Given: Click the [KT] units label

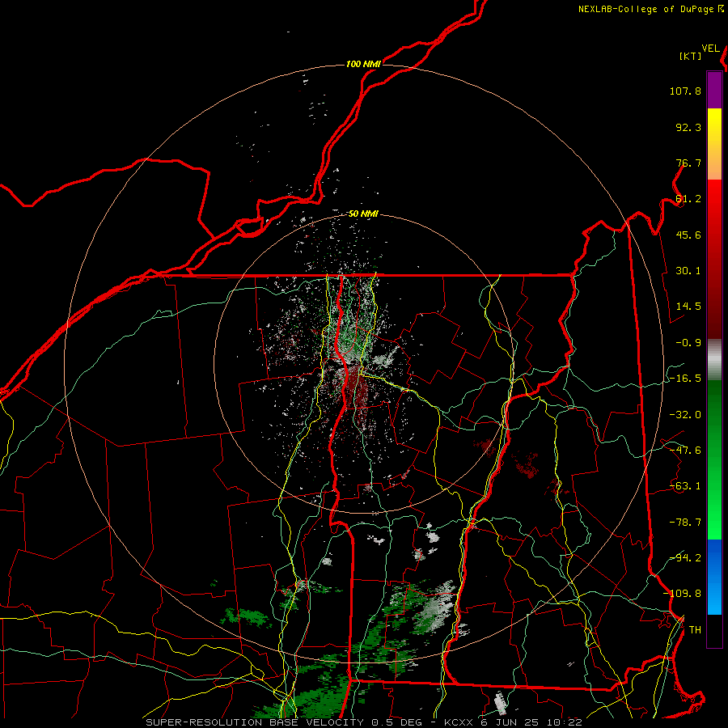Looking at the screenshot, I should point(691,56).
